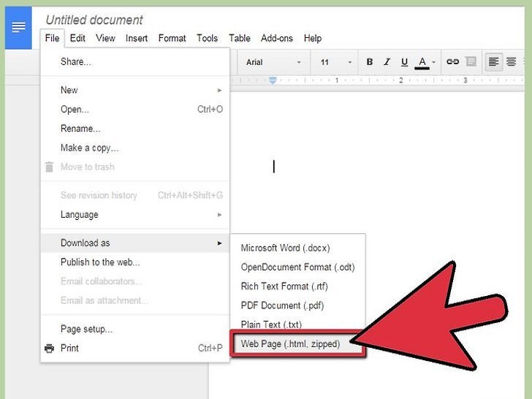532x399 pixels.
Task: Toggle underline formatting
Action: (x=404, y=62)
